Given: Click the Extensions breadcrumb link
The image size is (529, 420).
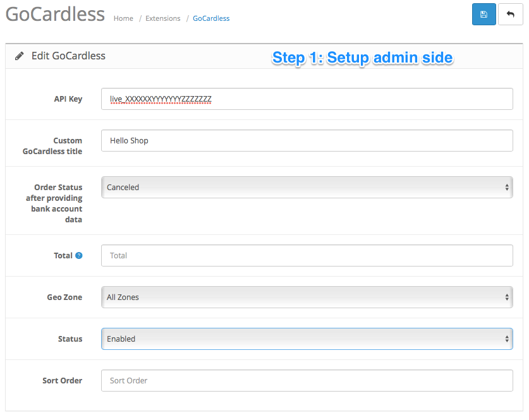Looking at the screenshot, I should point(162,18).
